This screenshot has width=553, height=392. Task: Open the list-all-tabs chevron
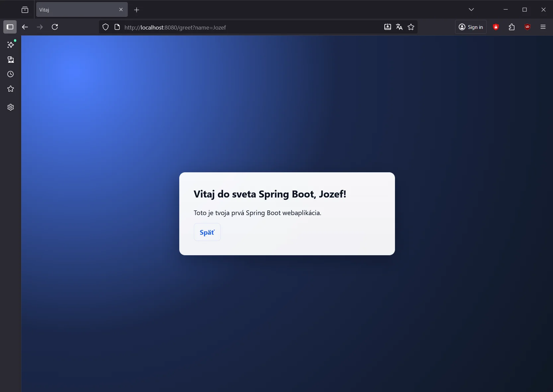coord(472,10)
